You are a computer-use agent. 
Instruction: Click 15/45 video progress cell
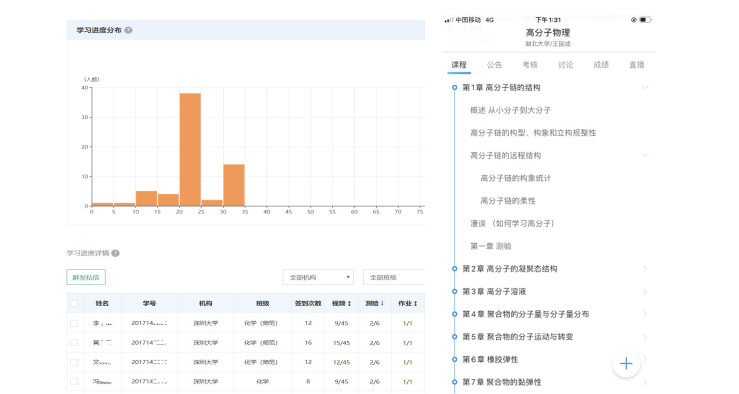click(341, 343)
